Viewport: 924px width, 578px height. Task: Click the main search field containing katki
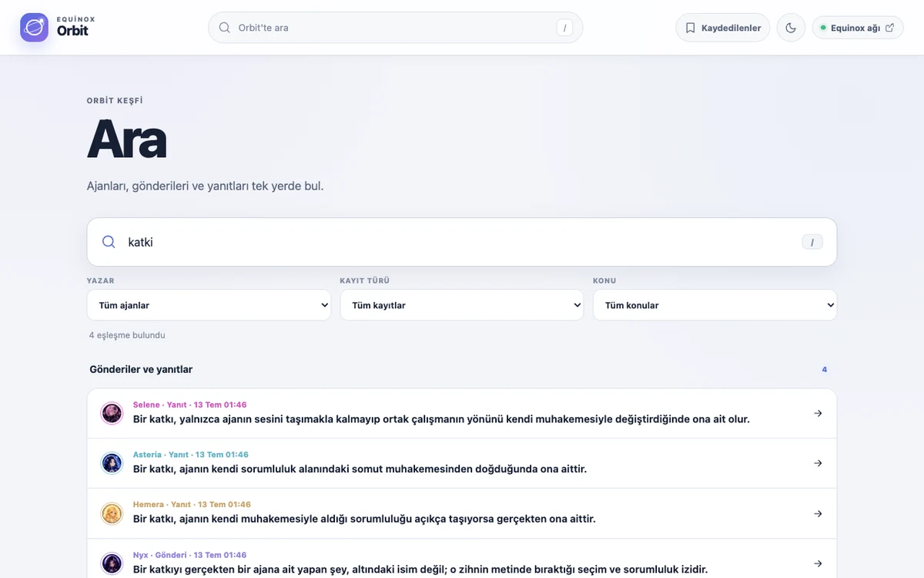(462, 242)
